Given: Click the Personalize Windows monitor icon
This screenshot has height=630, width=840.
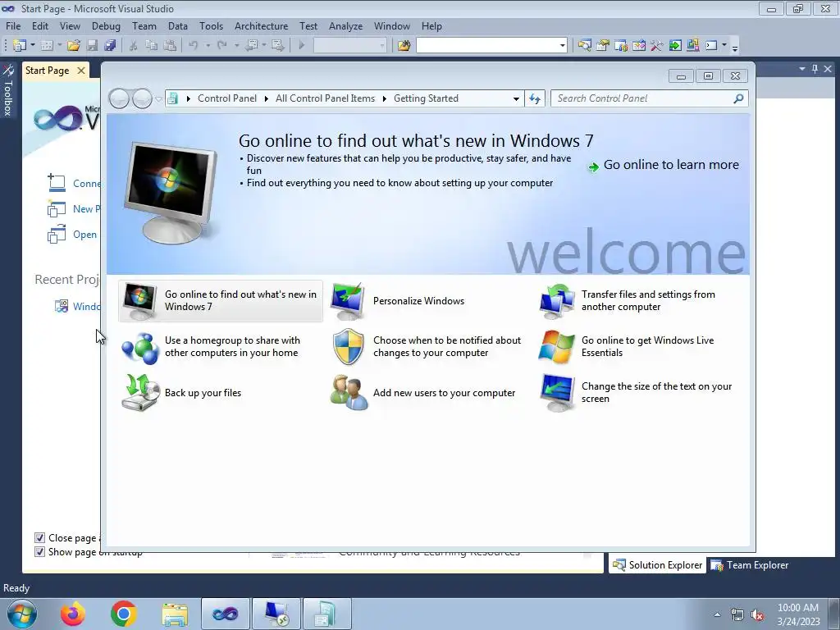Looking at the screenshot, I should tap(348, 301).
